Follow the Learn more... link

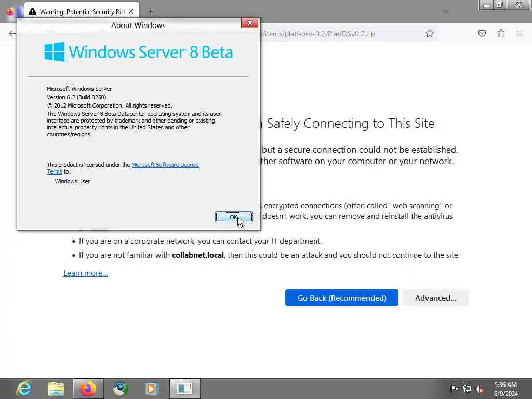86,273
